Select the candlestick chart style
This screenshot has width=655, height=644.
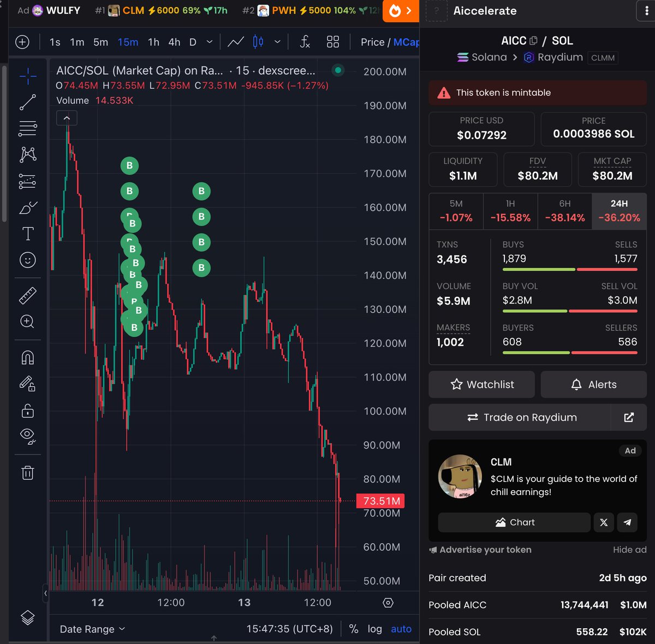click(258, 42)
